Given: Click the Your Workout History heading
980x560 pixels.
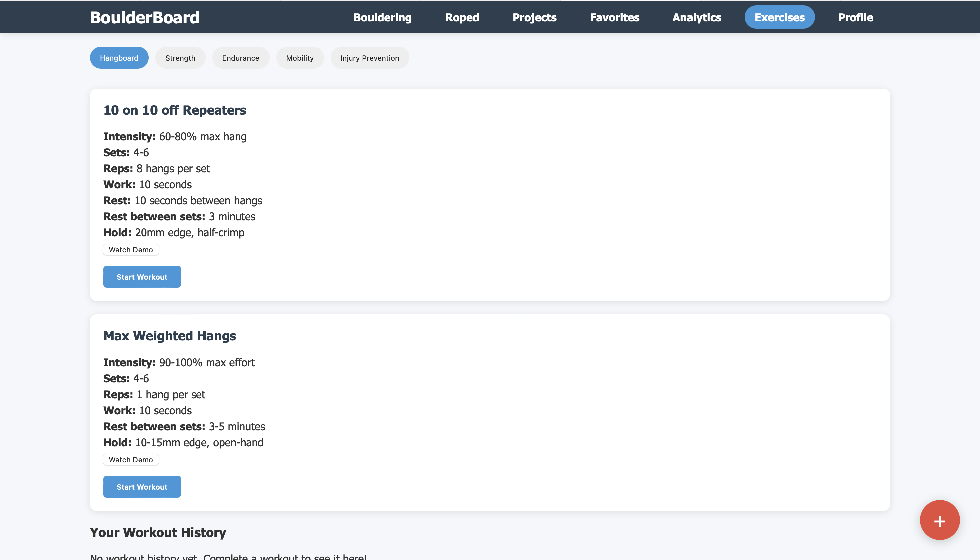Looking at the screenshot, I should point(158,532).
